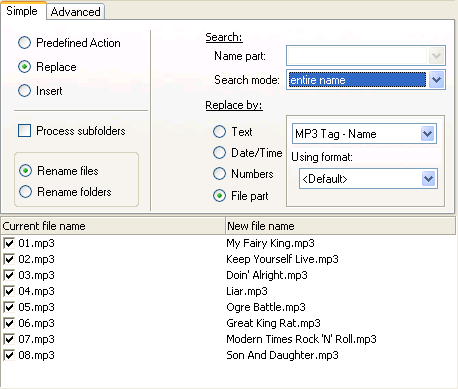458x389 pixels.
Task: Uncheck the 03.mp3 file checkbox
Action: point(9,275)
